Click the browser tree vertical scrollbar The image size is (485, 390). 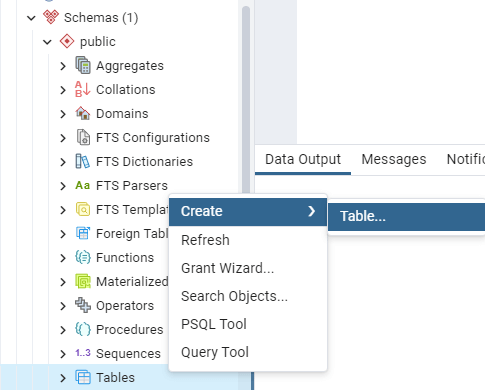246,100
